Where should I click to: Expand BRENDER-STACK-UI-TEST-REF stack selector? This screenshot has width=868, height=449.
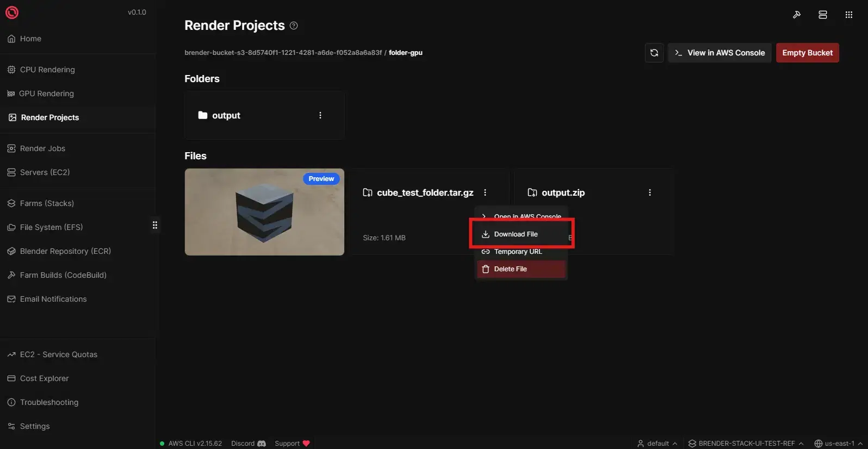[x=746, y=444]
